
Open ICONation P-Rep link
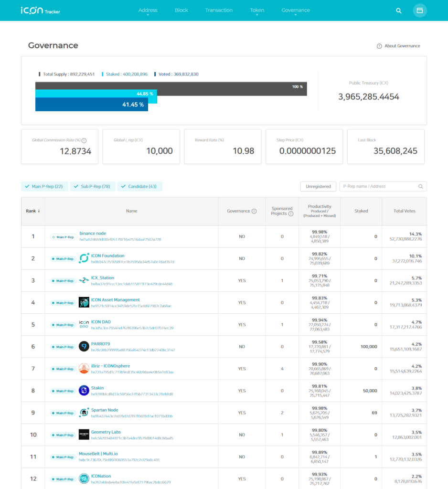click(x=101, y=476)
